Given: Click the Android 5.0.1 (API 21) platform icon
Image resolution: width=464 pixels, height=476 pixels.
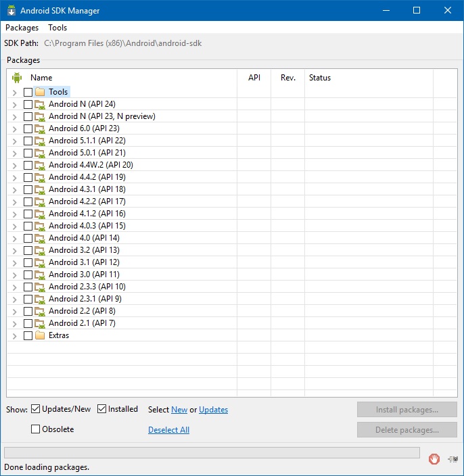Looking at the screenshot, I should 40,153.
